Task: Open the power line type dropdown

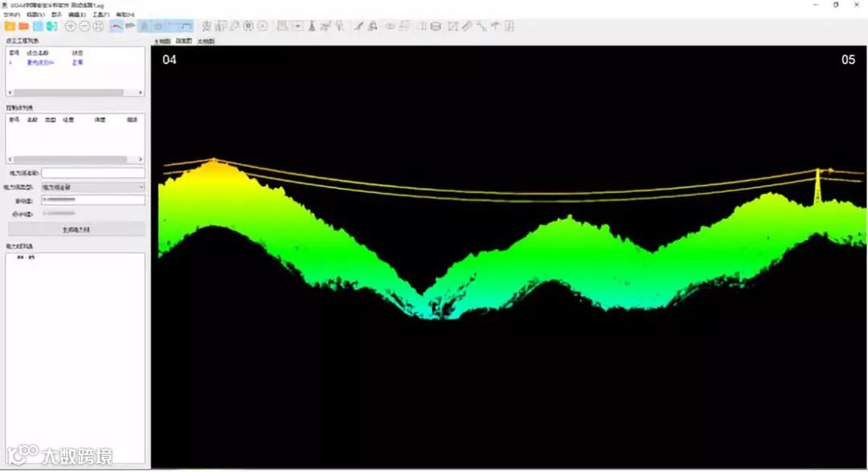Action: [93, 187]
